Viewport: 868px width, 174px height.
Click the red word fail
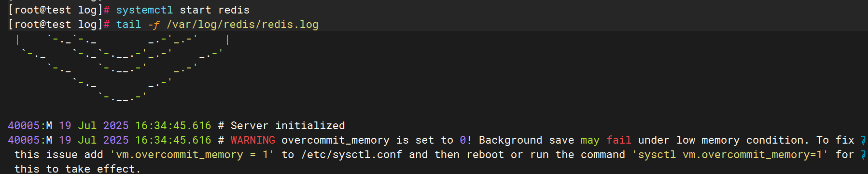[x=619, y=140]
